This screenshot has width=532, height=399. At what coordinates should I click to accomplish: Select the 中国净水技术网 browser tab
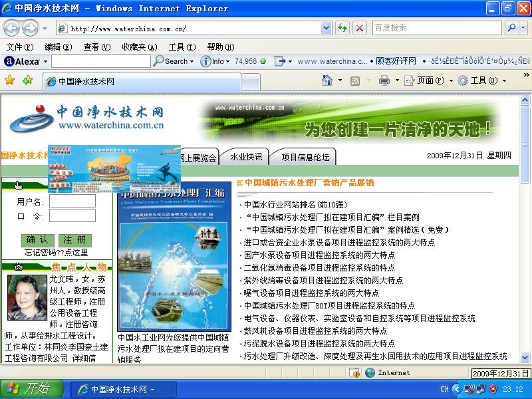coord(142,81)
